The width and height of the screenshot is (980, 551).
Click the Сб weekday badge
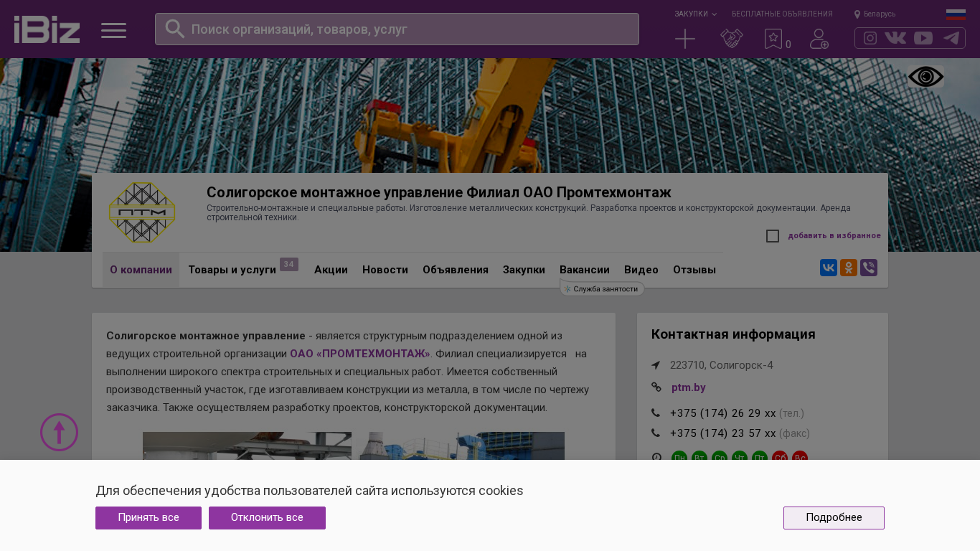780,458
